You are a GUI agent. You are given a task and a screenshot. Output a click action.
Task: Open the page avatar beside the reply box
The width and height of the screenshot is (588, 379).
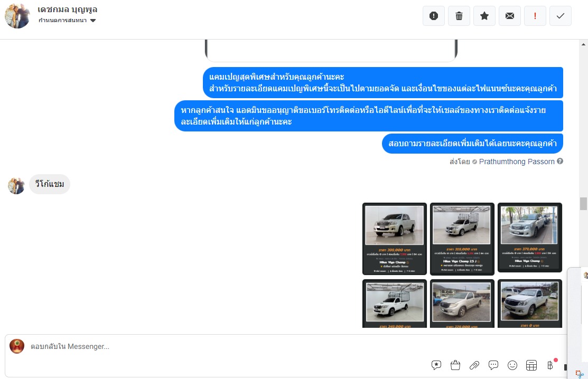pyautogui.click(x=17, y=346)
